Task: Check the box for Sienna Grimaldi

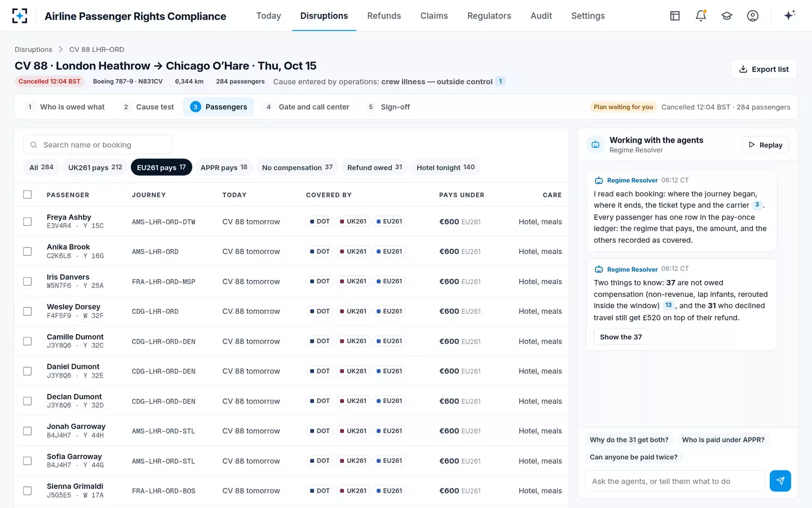Action: (x=27, y=491)
